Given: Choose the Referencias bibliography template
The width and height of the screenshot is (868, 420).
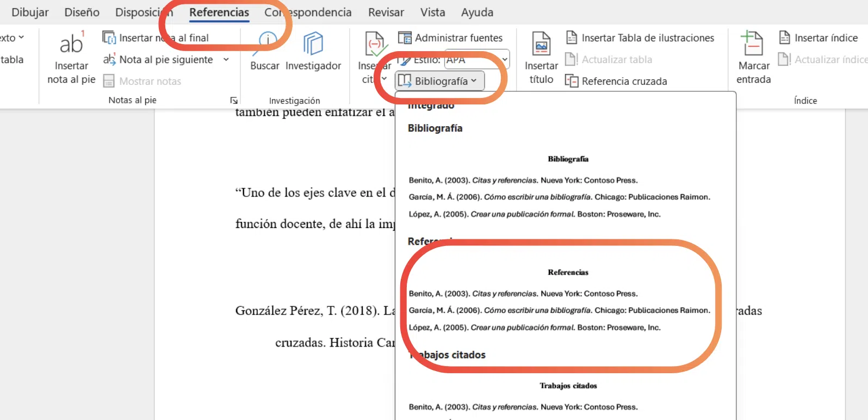Looking at the screenshot, I should [x=560, y=305].
